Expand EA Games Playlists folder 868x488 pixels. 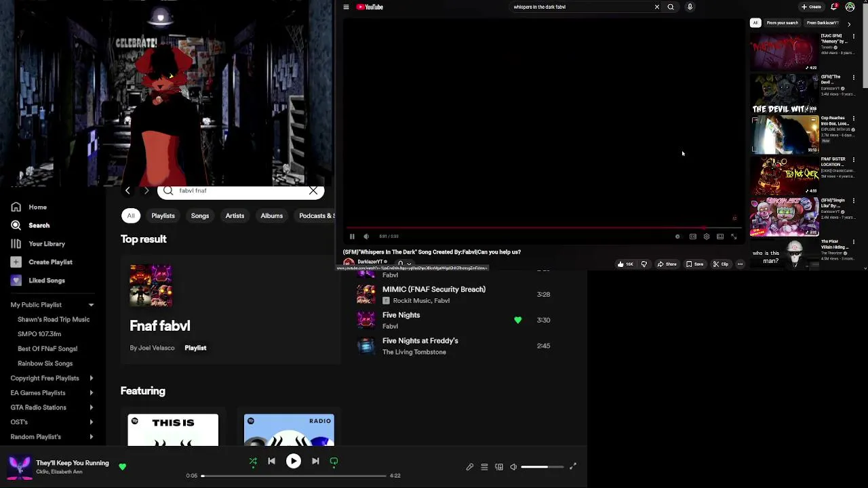91,393
